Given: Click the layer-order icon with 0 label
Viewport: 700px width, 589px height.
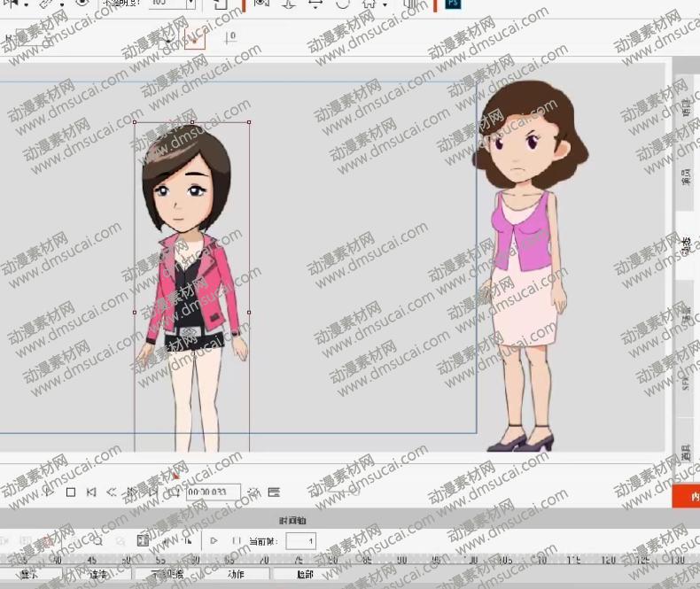Looking at the screenshot, I should click(x=230, y=37).
